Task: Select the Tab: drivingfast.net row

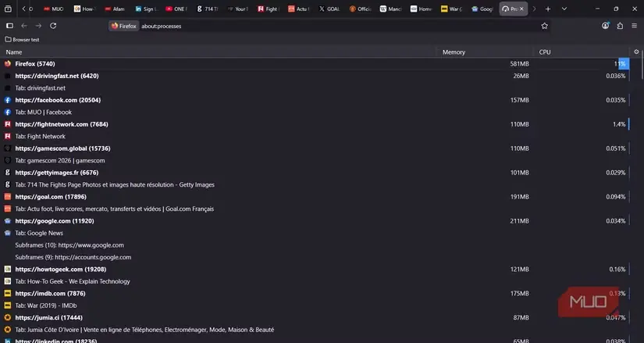Action: pyautogui.click(x=316, y=88)
